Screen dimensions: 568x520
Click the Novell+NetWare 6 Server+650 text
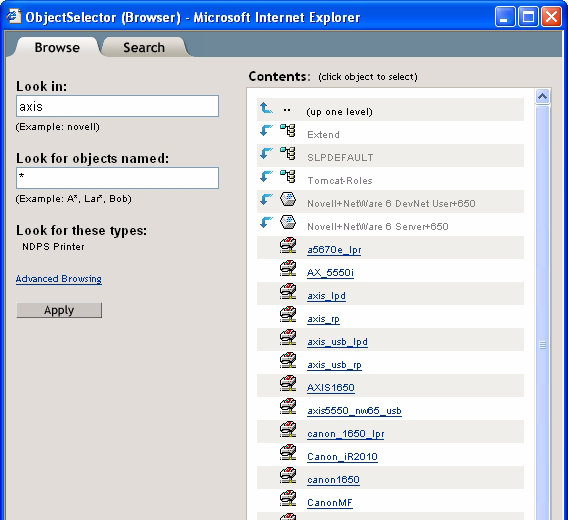click(378, 226)
